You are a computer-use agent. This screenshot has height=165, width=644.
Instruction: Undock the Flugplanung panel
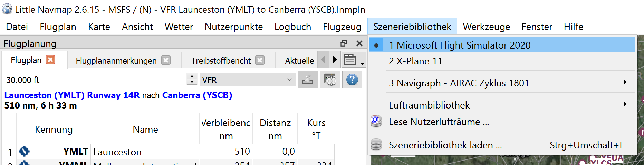pos(344,43)
